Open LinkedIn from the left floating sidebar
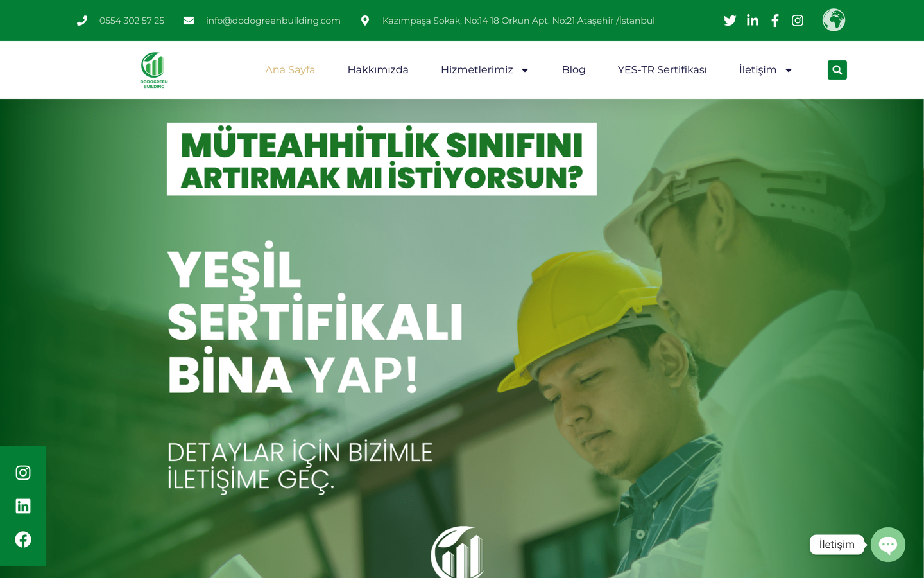The height and width of the screenshot is (578, 924). pos(23,506)
